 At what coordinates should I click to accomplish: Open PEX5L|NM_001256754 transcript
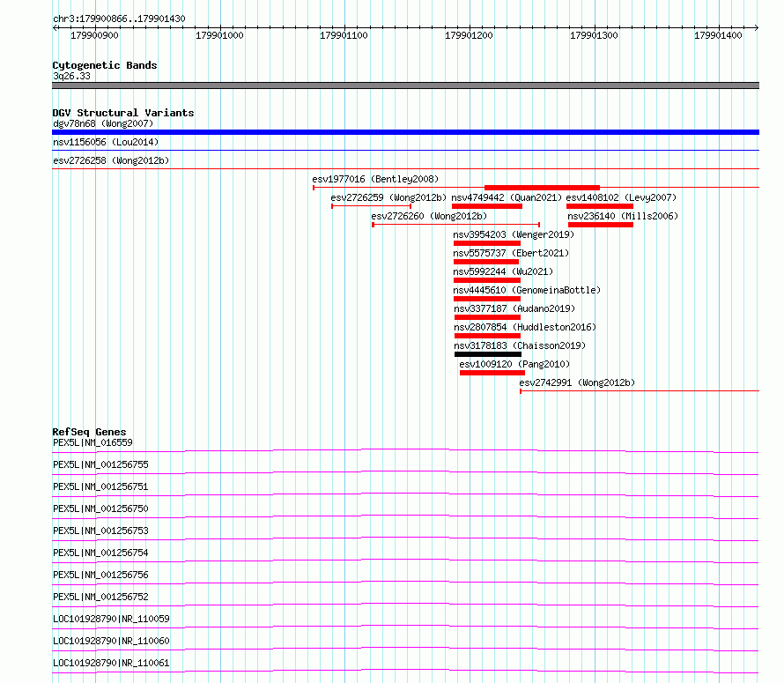[x=100, y=553]
